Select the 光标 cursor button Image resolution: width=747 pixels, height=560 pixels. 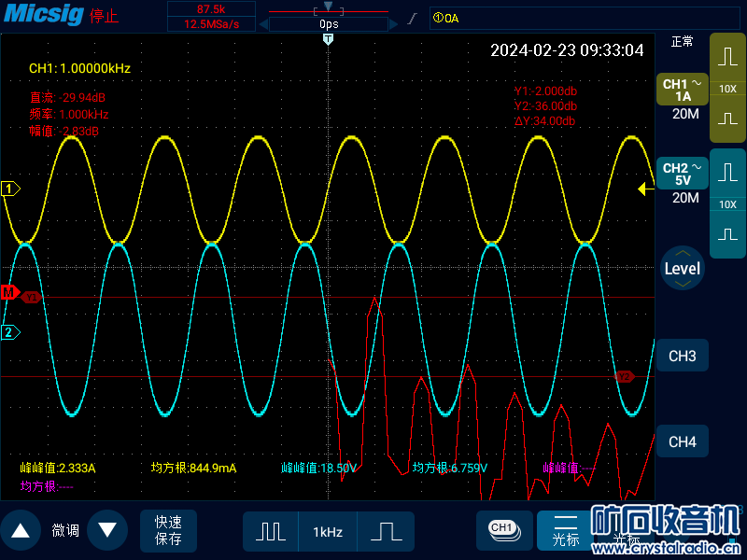click(x=566, y=530)
